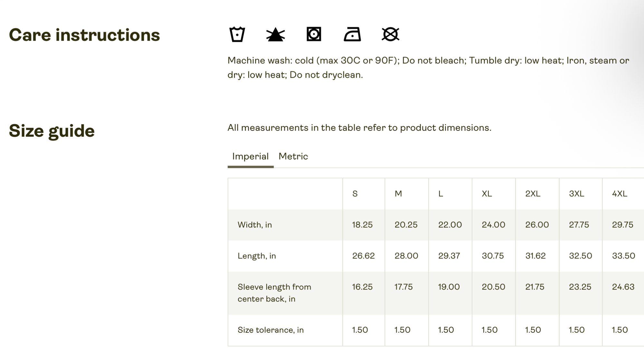Click the Length, in row label
Viewport: 644px width, 359px height.
point(257,256)
